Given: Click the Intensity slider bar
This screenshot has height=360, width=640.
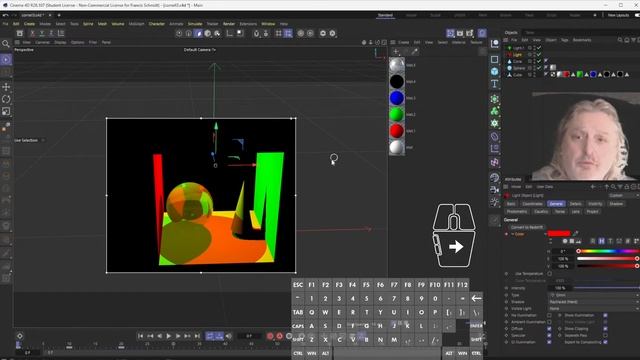Looking at the screenshot, I should tap(607, 288).
